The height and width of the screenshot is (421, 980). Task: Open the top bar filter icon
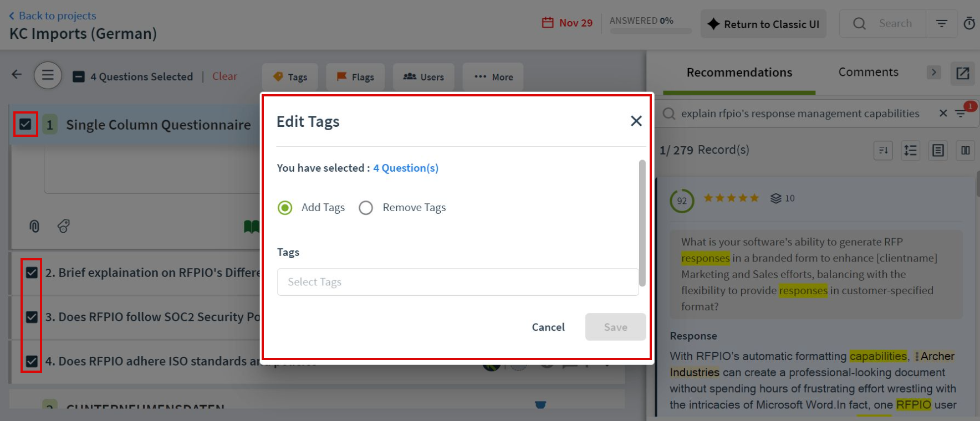pos(942,23)
